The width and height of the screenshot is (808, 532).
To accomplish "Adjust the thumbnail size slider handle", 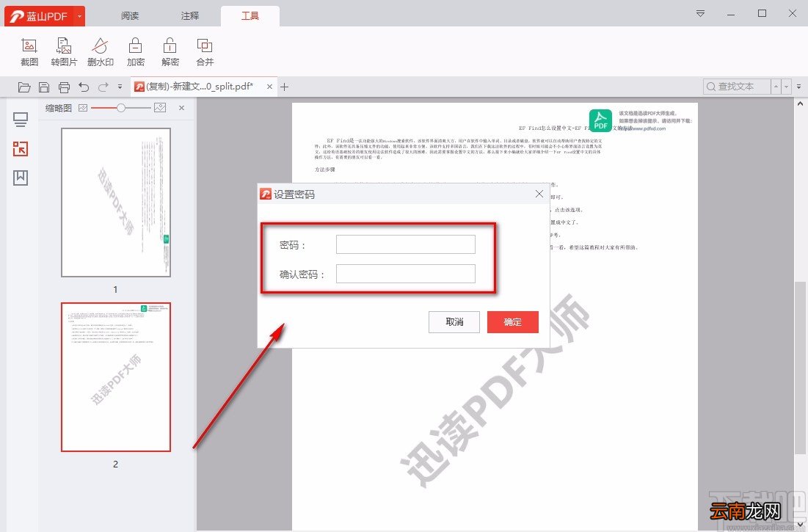I will pos(120,108).
